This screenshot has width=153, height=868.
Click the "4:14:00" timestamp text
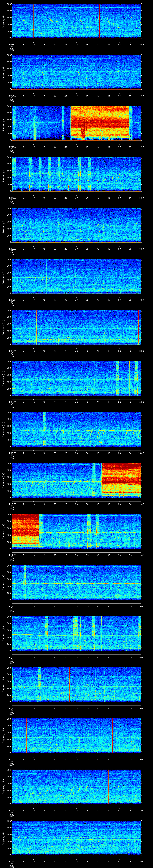coord(12,708)
